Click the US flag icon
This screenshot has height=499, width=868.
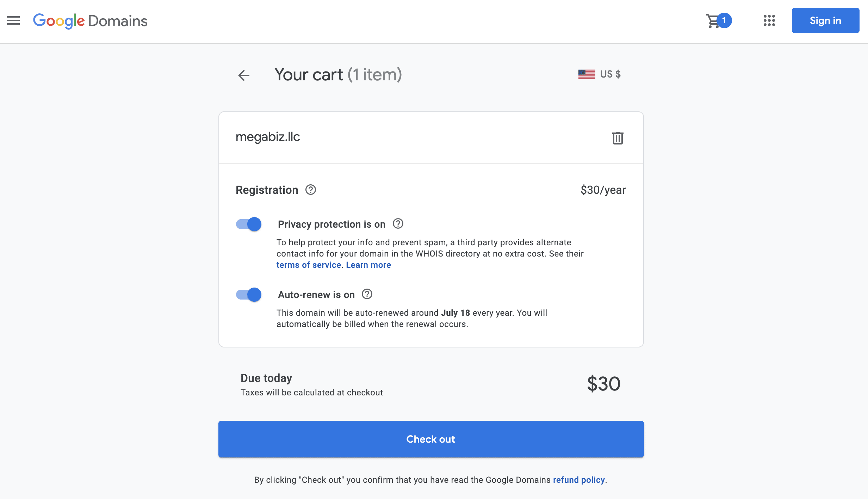[x=587, y=74]
